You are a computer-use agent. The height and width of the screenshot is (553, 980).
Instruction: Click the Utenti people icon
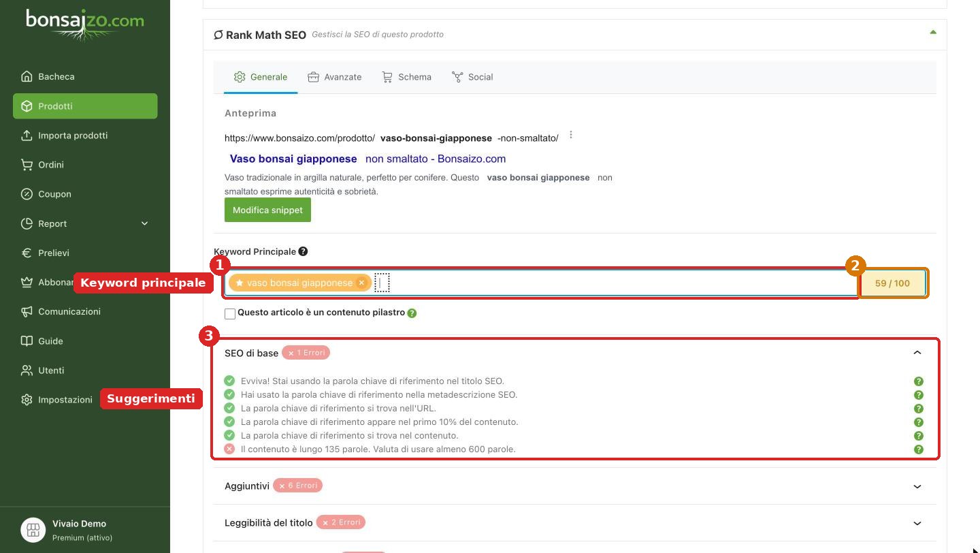tap(27, 370)
